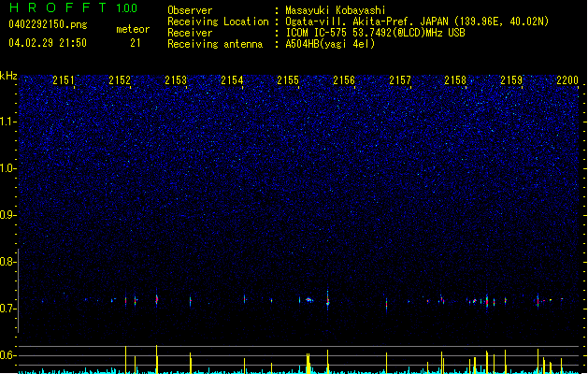The image size is (588, 374).
Task: Click time axis marker 2155
Action: 288,80
